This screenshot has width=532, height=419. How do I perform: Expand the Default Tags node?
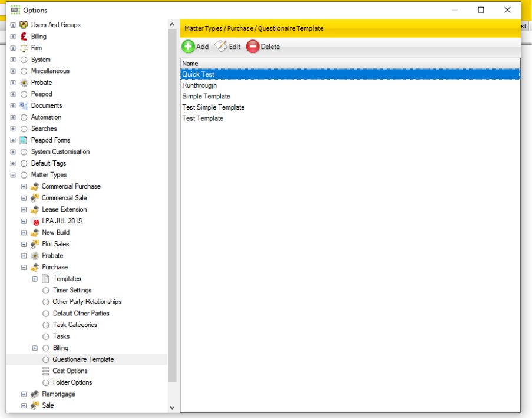(13, 163)
